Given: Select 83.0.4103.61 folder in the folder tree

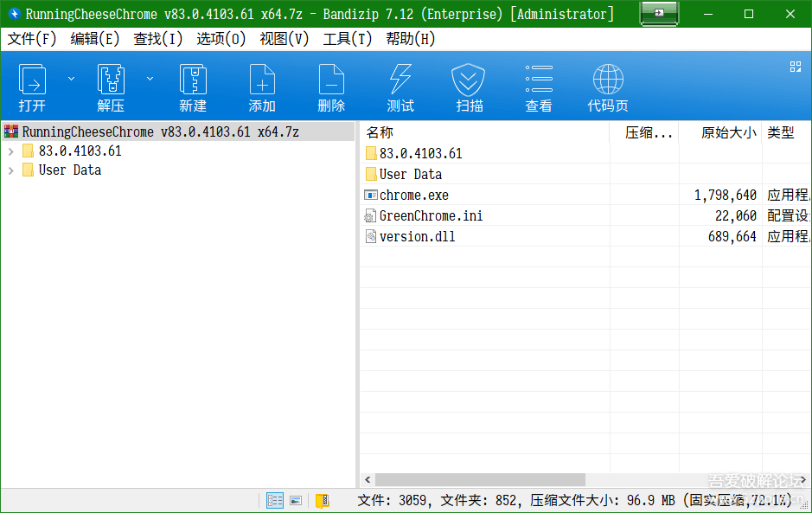Looking at the screenshot, I should 80,151.
